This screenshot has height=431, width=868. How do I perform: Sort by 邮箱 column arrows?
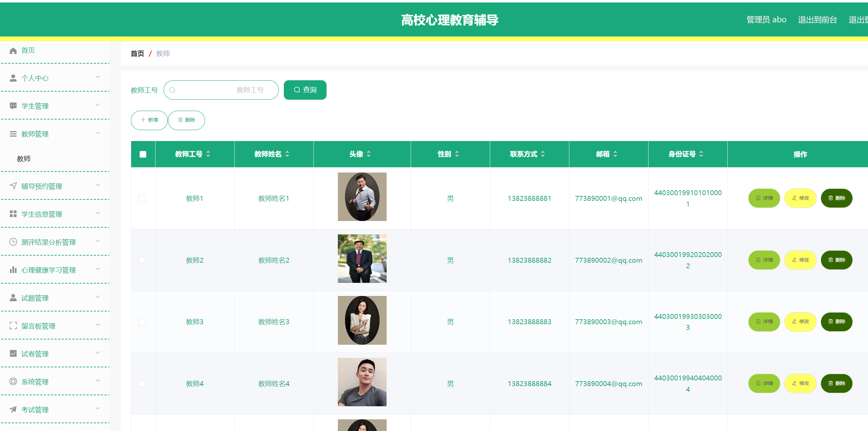615,154
